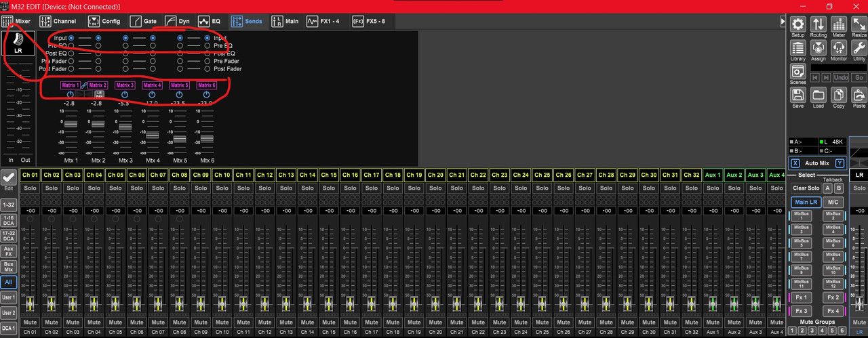Click the Matrix 6 label box

pos(206,85)
